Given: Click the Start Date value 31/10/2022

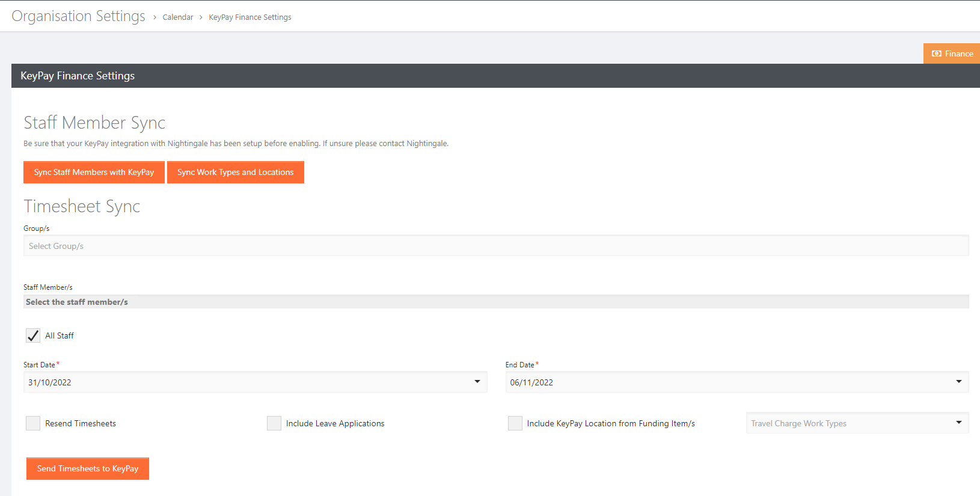Looking at the screenshot, I should pyautogui.click(x=50, y=382).
